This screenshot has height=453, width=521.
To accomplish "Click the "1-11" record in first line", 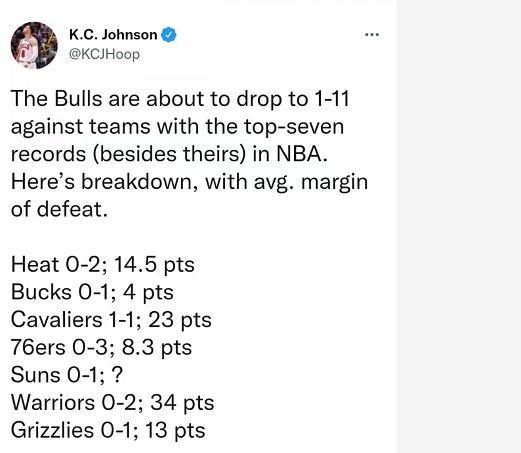I will click(332, 99).
